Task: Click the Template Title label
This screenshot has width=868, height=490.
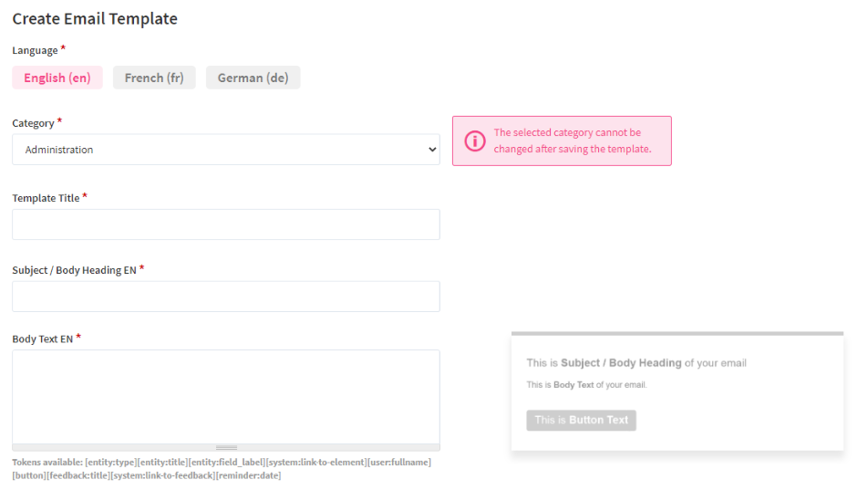Action: 46,198
